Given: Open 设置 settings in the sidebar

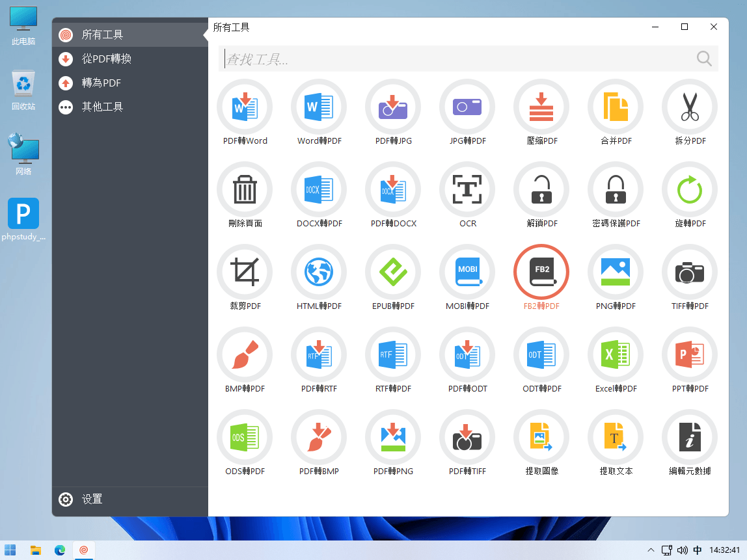Looking at the screenshot, I should coord(130,499).
